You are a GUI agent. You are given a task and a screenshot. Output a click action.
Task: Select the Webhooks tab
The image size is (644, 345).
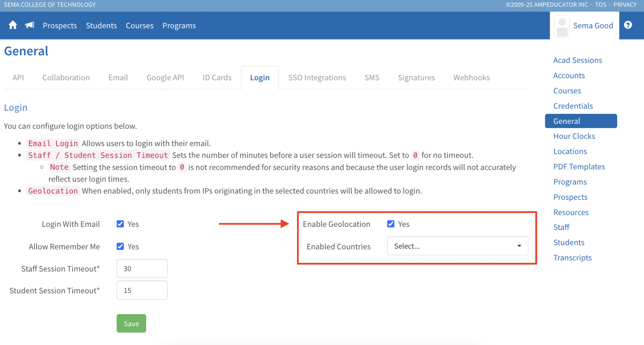[471, 78]
